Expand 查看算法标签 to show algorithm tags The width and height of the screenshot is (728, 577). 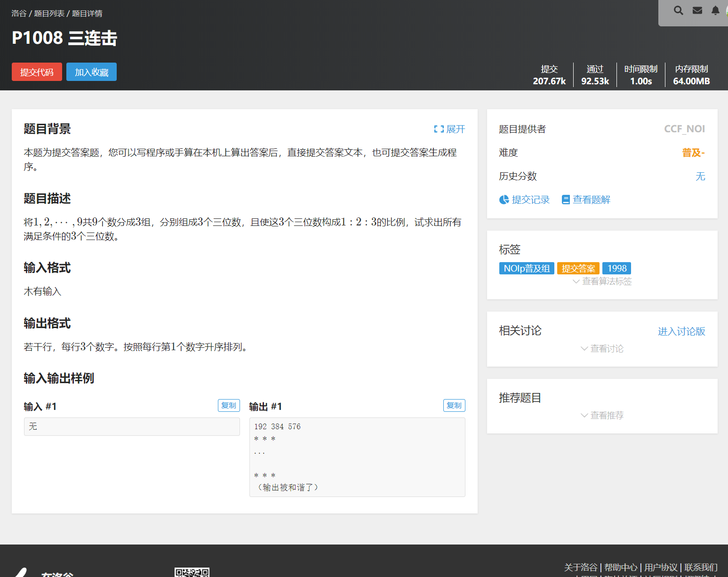pos(602,281)
